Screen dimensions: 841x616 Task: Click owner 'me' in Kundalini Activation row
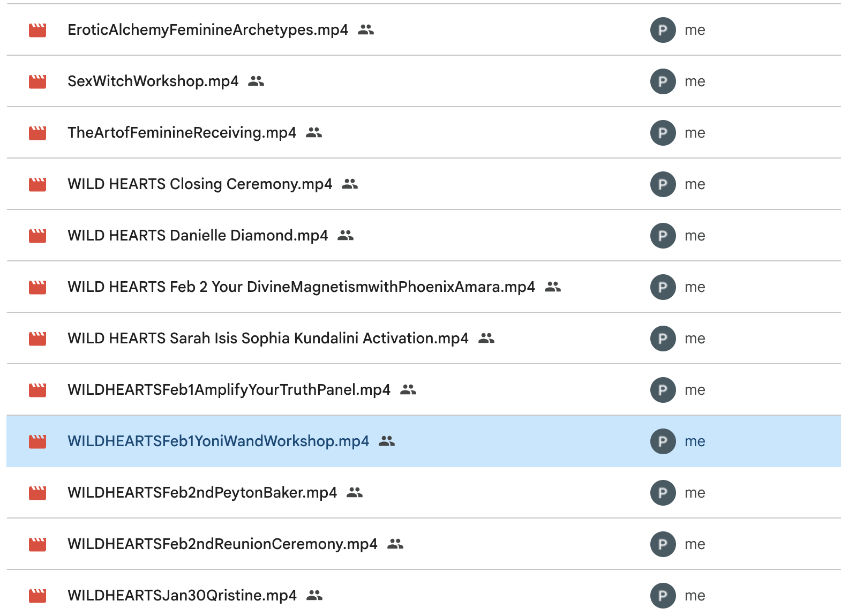(695, 339)
